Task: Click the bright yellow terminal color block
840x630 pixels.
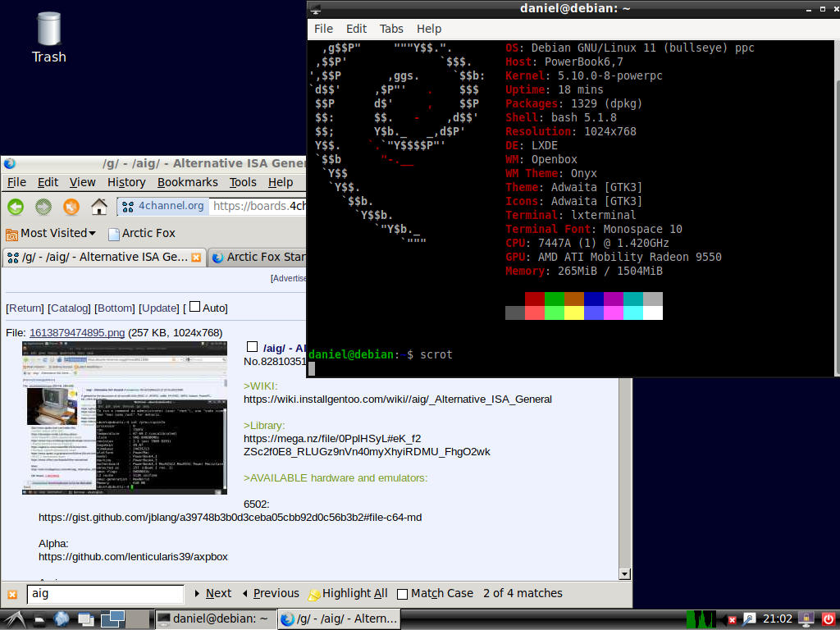Action: pyautogui.click(x=574, y=313)
